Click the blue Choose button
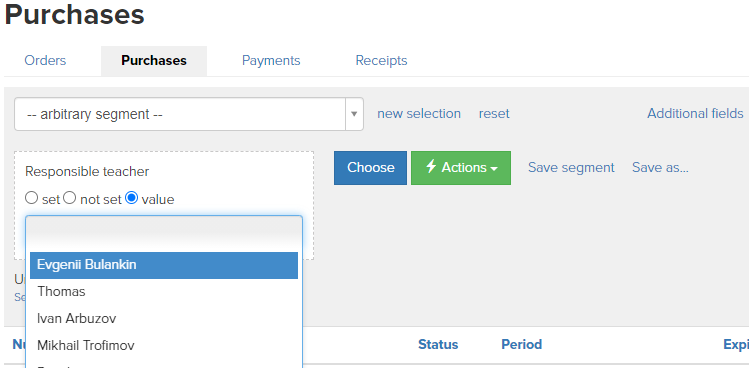Screen dimensions: 749x368 tap(371, 168)
